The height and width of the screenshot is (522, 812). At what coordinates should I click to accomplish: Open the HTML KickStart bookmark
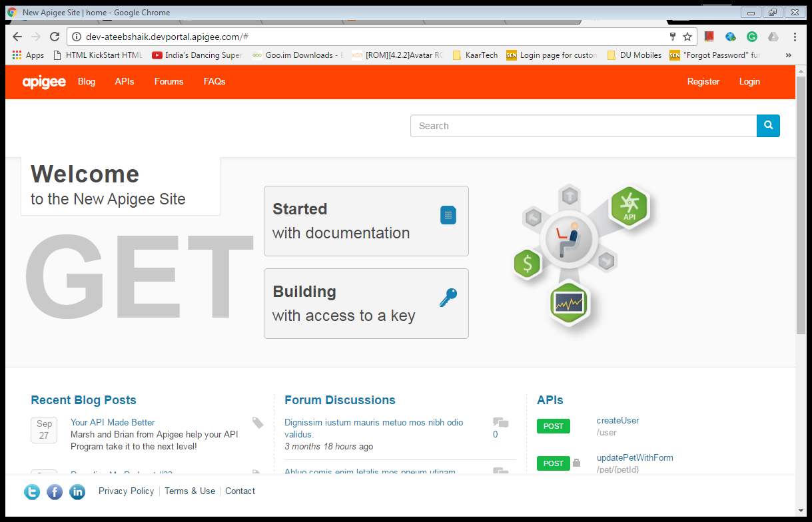click(x=97, y=55)
